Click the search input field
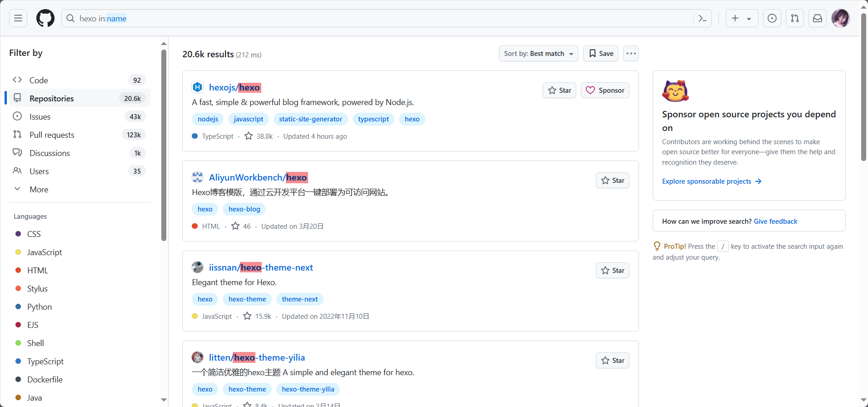Image resolution: width=868 pixels, height=407 pixels. point(377,18)
